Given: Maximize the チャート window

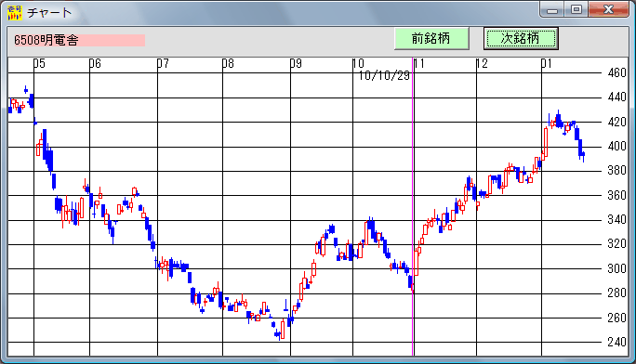Looking at the screenshot, I should tap(576, 9).
